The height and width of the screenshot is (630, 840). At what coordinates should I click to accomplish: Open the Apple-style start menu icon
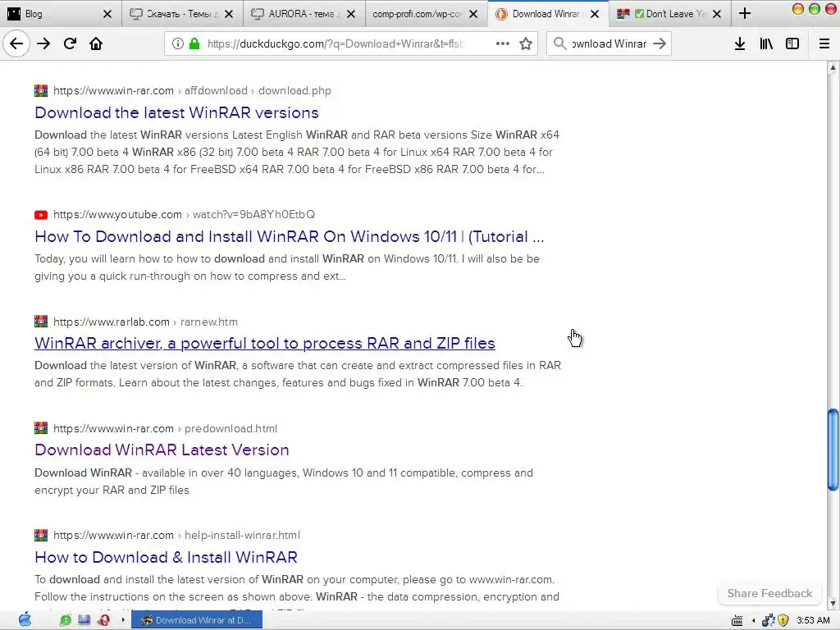25,620
